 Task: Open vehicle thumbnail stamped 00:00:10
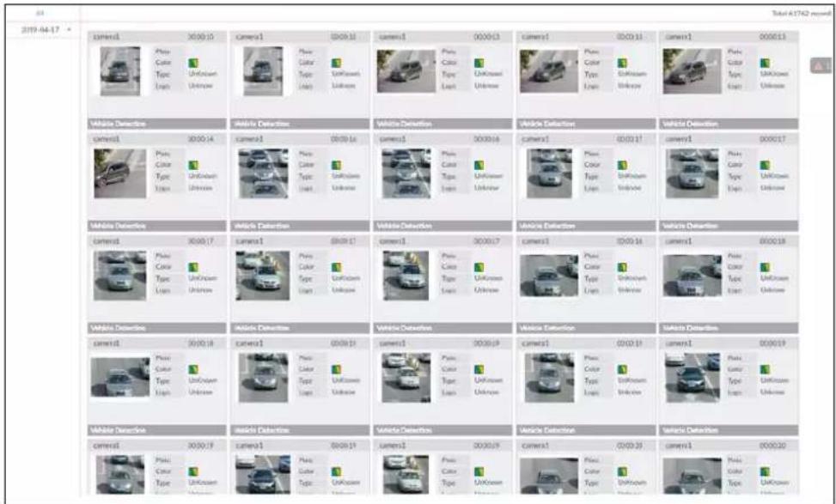(120, 71)
